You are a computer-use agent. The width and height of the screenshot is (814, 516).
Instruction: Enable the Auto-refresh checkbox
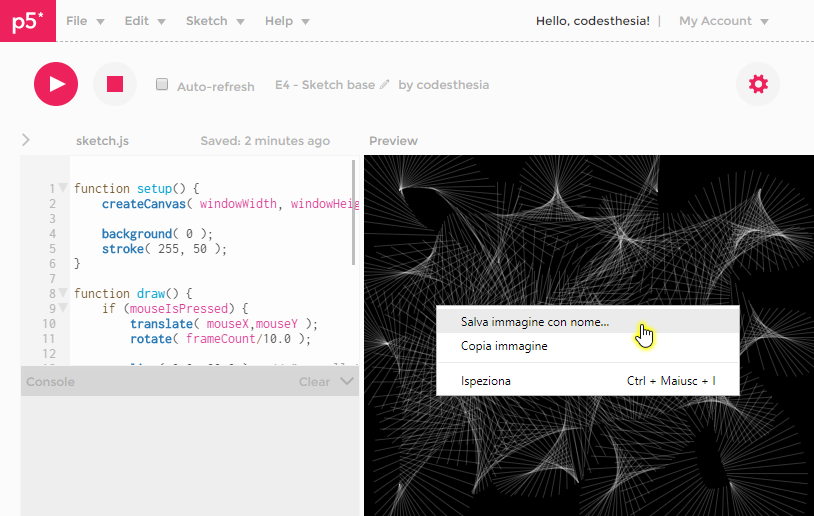tap(162, 85)
